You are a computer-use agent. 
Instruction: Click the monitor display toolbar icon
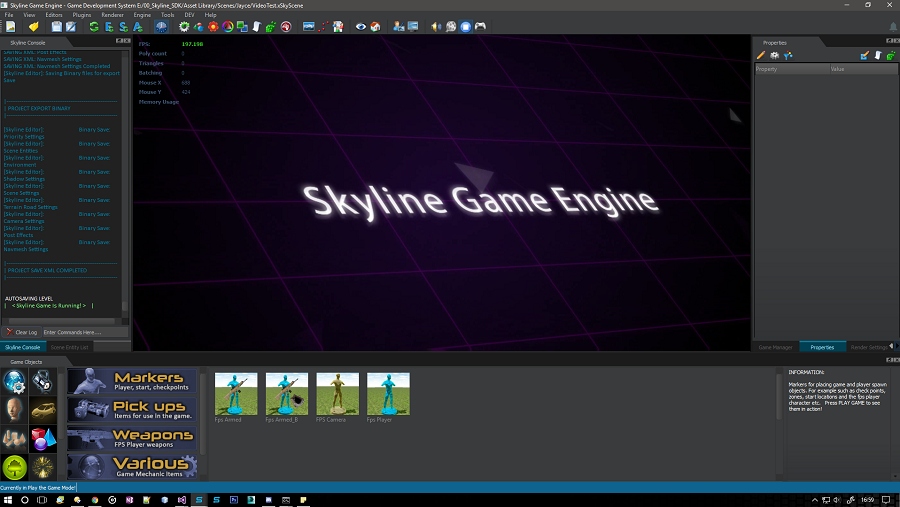(x=413, y=26)
